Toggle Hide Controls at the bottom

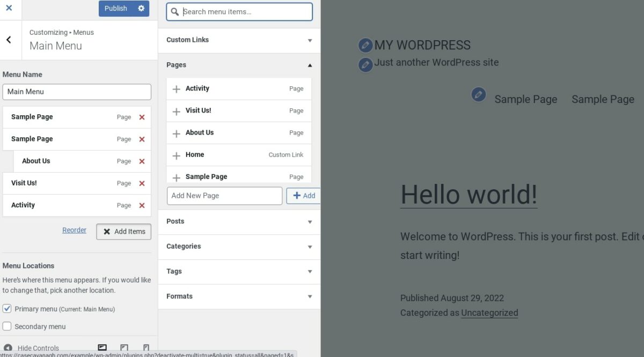(x=30, y=347)
